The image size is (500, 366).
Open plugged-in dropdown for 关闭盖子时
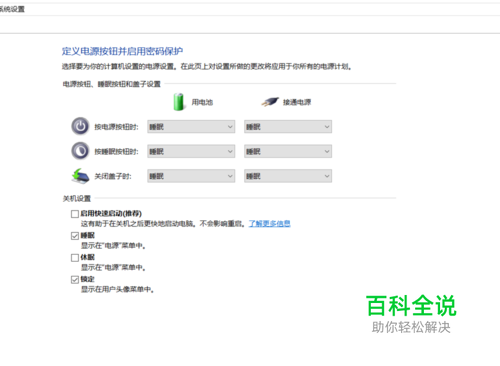[x=288, y=176]
